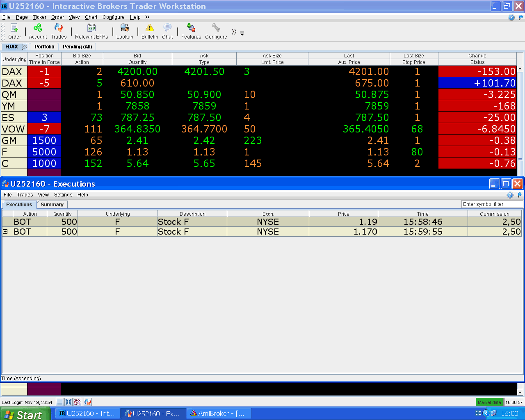
Task: Open the toolbar options dropdown arrow
Action: 242,34
